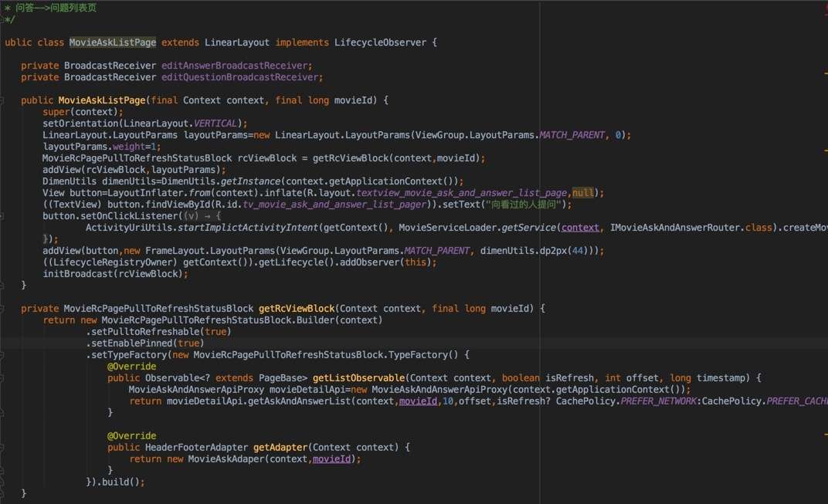Collapse the setTypeFactory anonymous class fold marker
The width and height of the screenshot is (828, 504).
point(2,355)
